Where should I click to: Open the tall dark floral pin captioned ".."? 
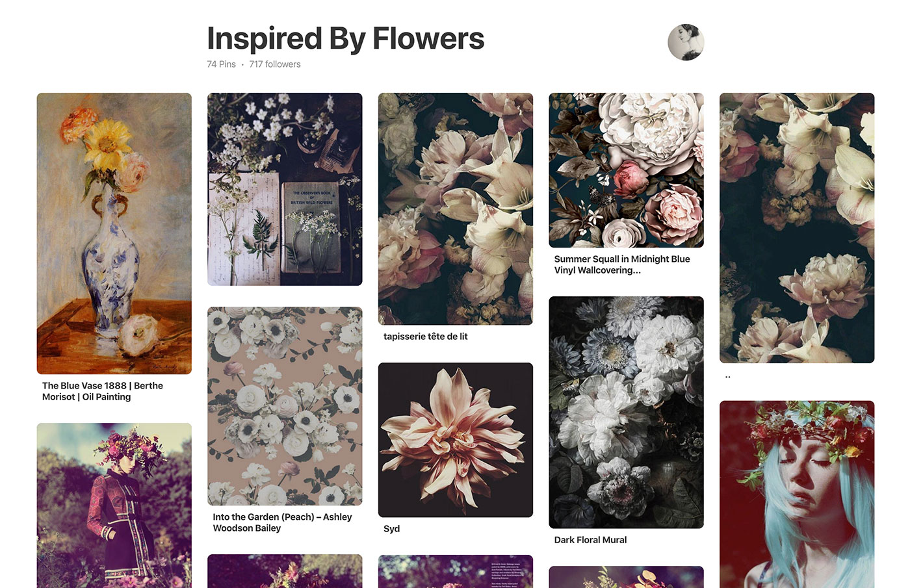[796, 227]
